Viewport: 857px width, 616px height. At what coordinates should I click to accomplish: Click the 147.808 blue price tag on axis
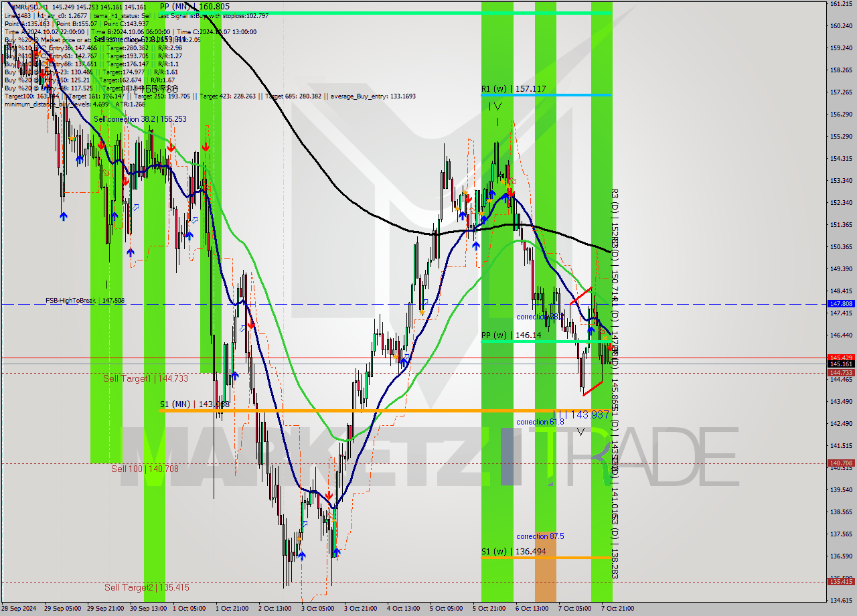841,303
